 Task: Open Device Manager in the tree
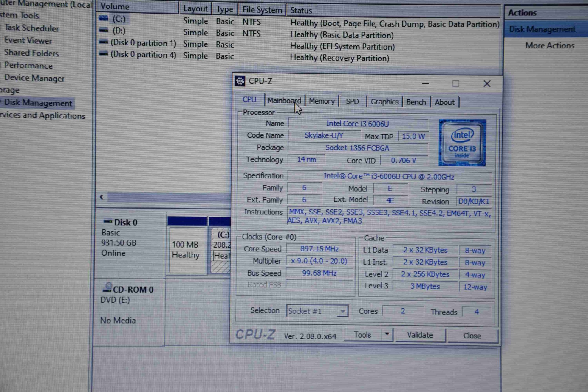pyautogui.click(x=34, y=78)
